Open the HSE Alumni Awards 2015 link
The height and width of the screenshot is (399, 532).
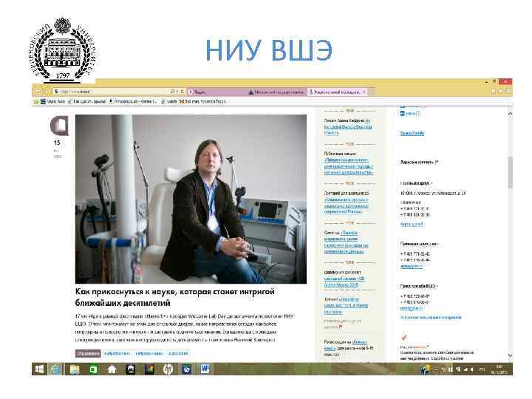[344, 282]
